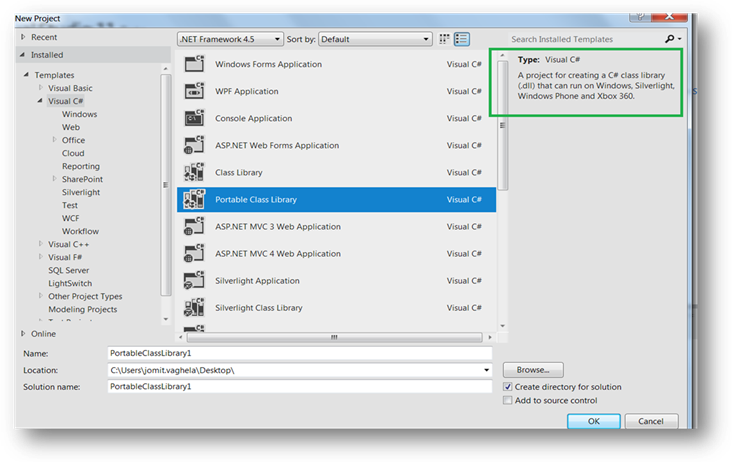Collapse the Visual C# node arrow

[x=40, y=101]
